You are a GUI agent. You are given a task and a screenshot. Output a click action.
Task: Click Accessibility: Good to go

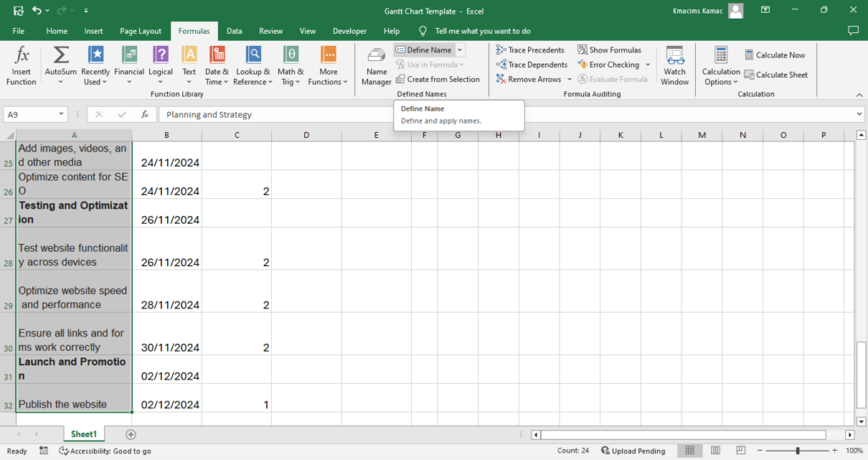coord(104,452)
